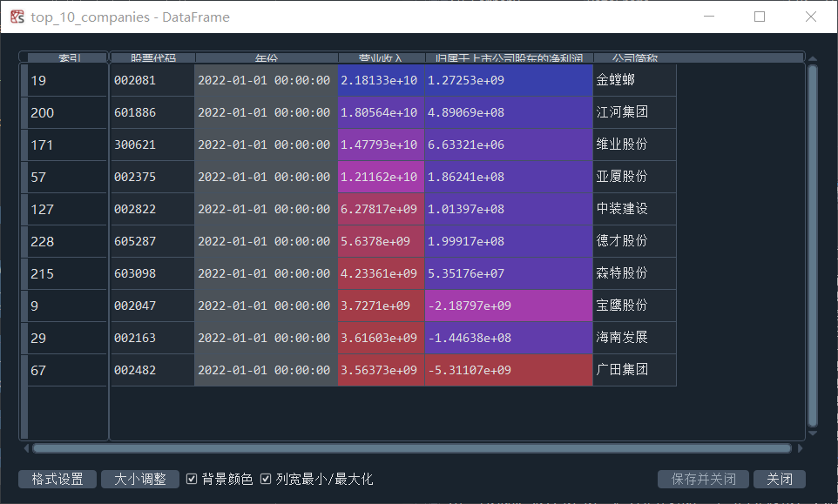The height and width of the screenshot is (504, 838).
Task: Click company name cell 海南发展
Action: (634, 338)
